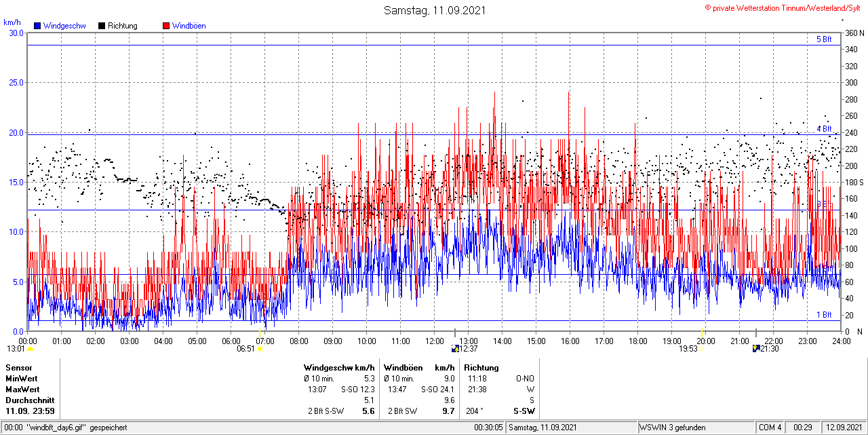
Task: Click the O-NO minimum direction value
Action: pos(526,379)
